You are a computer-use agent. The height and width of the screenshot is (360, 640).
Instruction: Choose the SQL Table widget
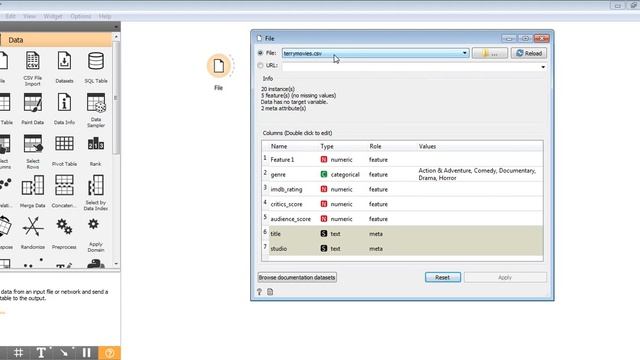(96, 67)
